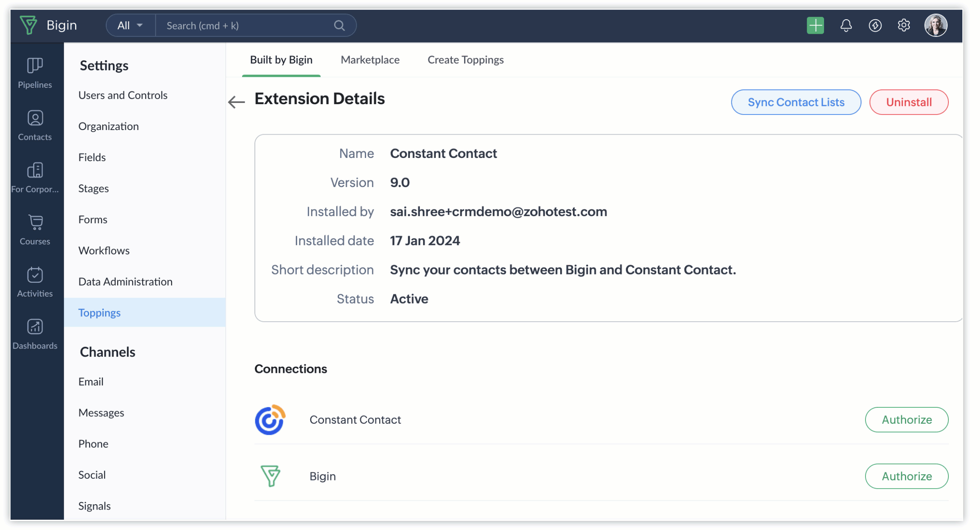Open Activities in the sidebar
The height and width of the screenshot is (530, 980).
35,281
